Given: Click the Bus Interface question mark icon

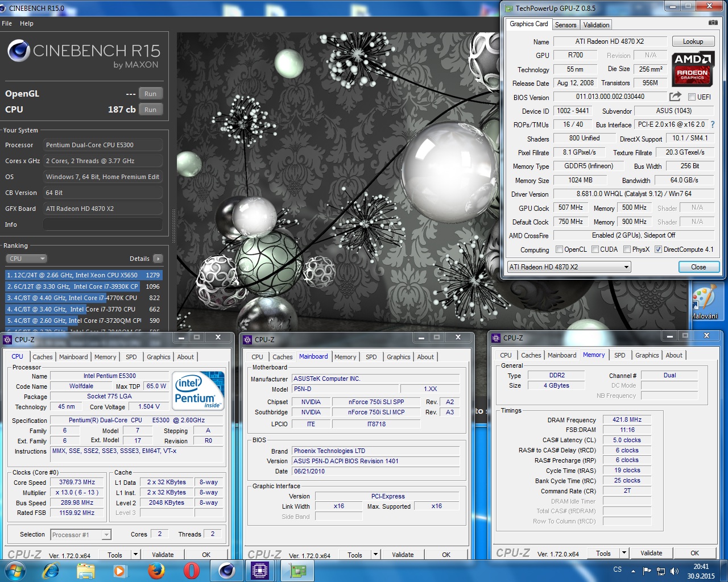Looking at the screenshot, I should pos(713,124).
